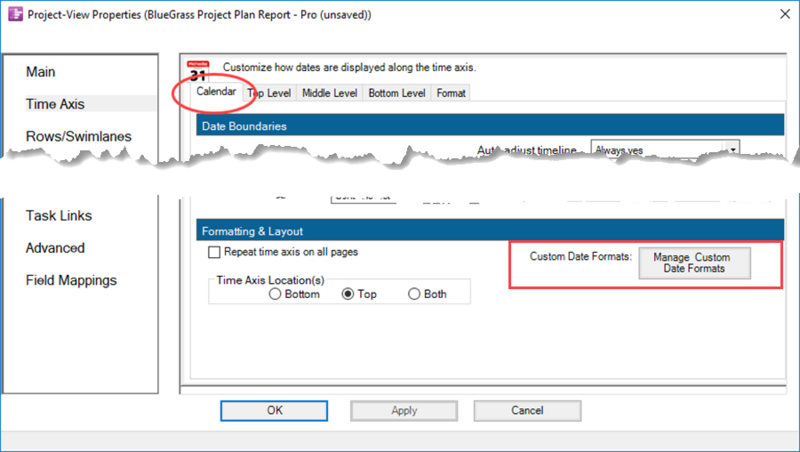Switch to the Calendar tab

pos(216,92)
